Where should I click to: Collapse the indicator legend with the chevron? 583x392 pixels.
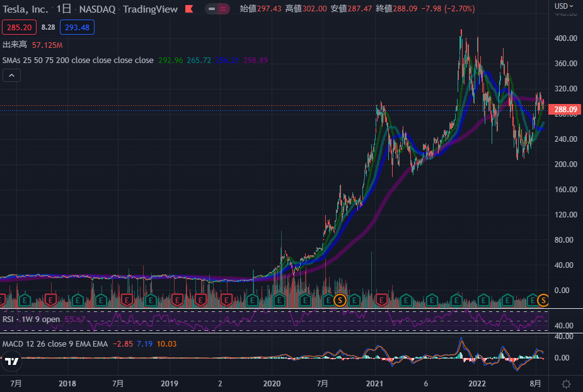coord(11,76)
